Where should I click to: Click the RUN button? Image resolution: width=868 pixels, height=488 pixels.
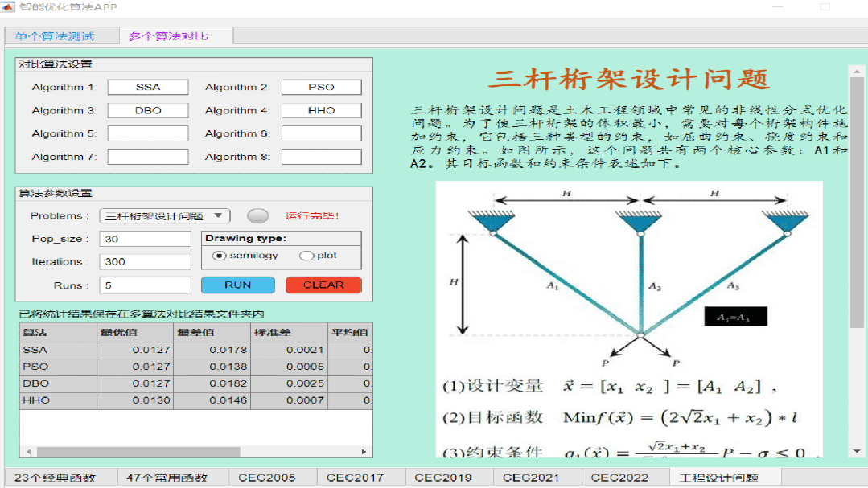click(237, 285)
